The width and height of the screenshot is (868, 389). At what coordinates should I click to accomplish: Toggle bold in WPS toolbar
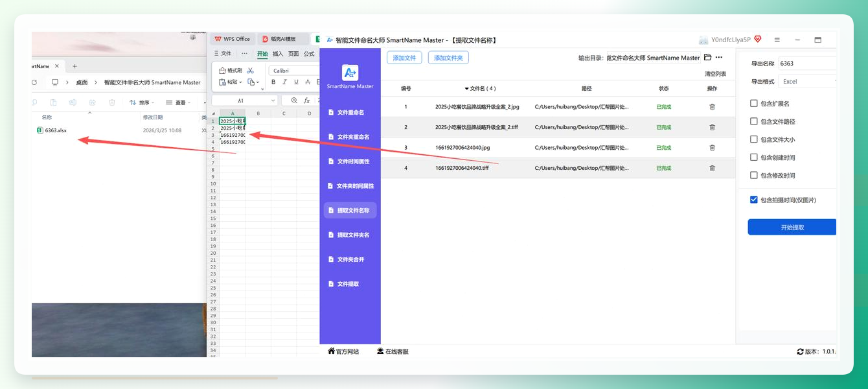[x=273, y=82]
